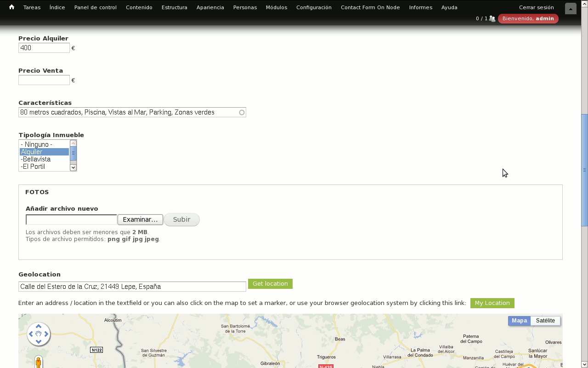Click the Cerrar sesión link
Screen dimensions: 588x368
point(536,7)
